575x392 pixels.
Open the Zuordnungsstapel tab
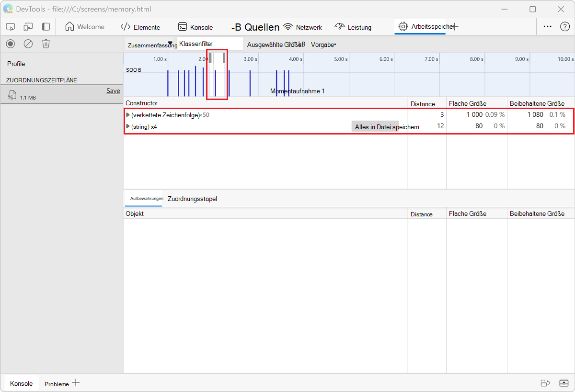point(192,199)
